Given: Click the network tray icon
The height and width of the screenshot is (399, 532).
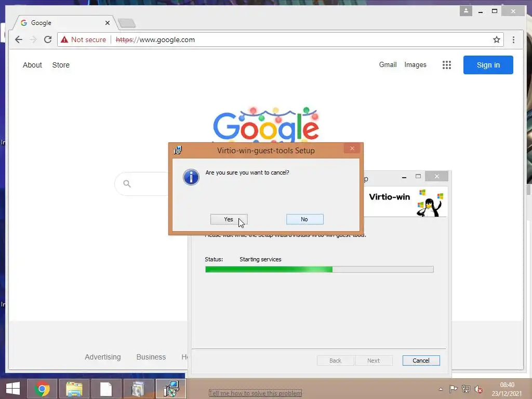Looking at the screenshot, I should (466, 389).
